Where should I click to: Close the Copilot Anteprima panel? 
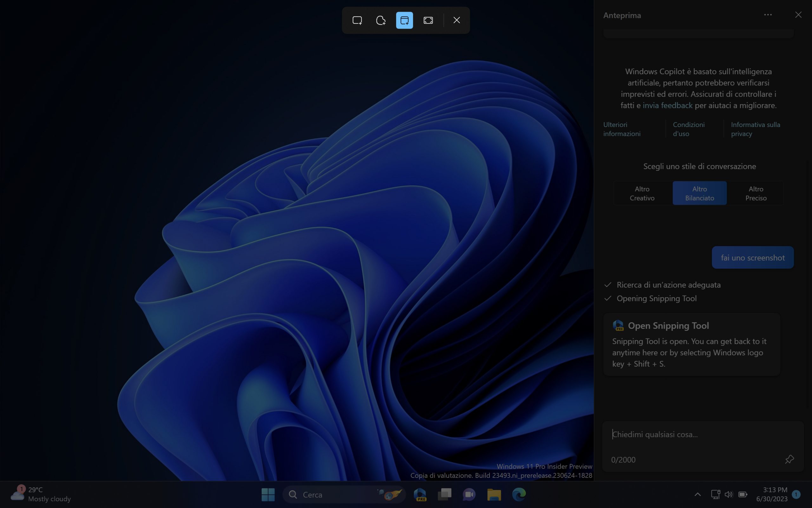(798, 15)
